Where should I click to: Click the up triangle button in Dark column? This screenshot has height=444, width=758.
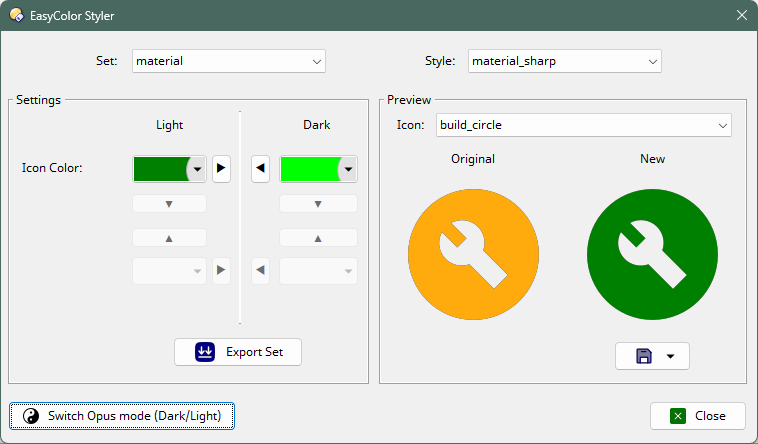point(318,238)
